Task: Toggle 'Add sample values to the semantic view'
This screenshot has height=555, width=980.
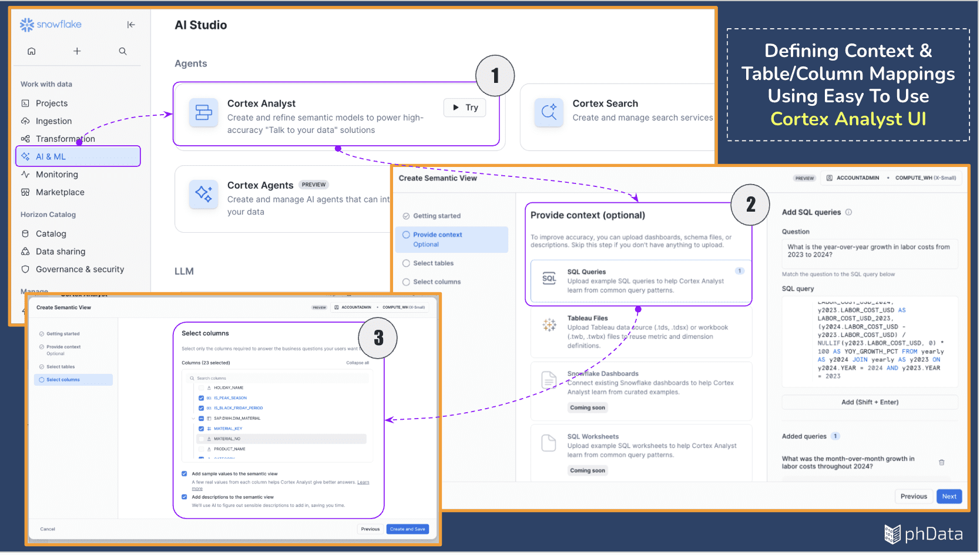Action: click(184, 474)
